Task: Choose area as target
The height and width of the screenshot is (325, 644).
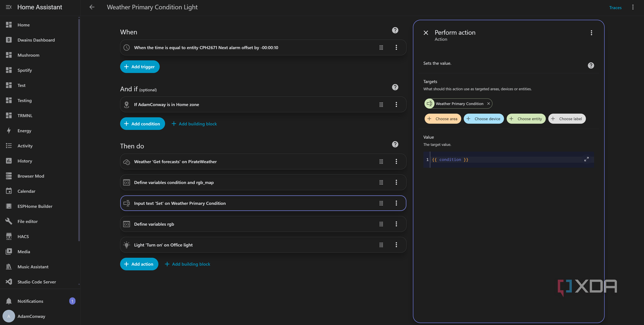Action: point(443,119)
